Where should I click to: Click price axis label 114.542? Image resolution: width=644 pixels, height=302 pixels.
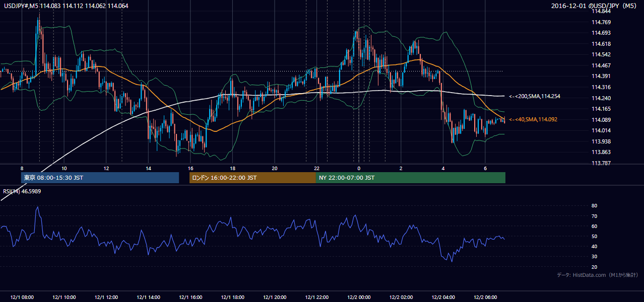coord(601,54)
